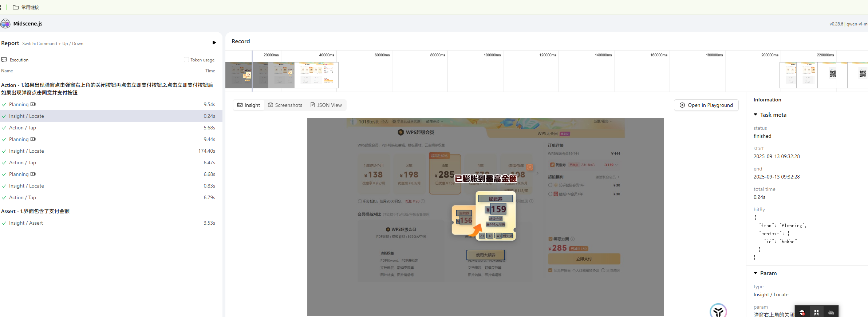Select the 3年 ¥285 plan card

[x=445, y=174]
